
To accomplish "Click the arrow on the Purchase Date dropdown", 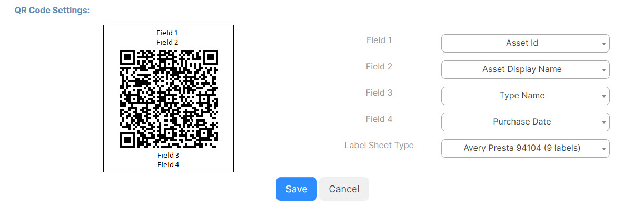I will (x=603, y=122).
